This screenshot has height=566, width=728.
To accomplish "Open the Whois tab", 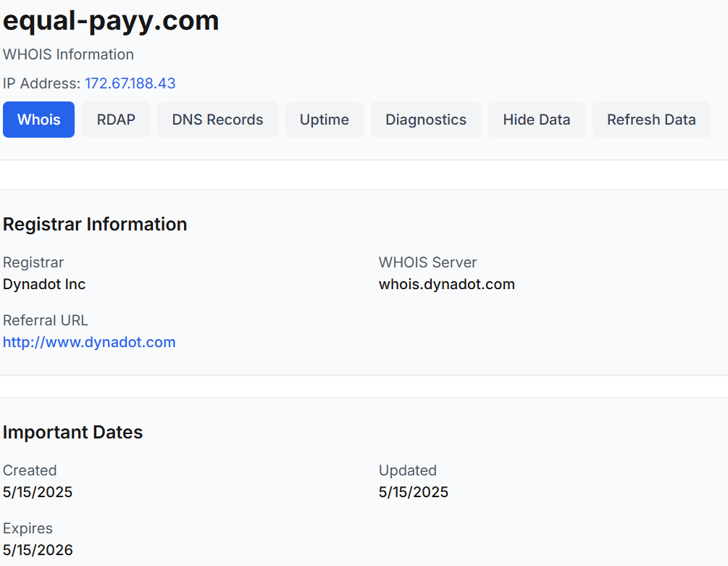I will (x=38, y=120).
